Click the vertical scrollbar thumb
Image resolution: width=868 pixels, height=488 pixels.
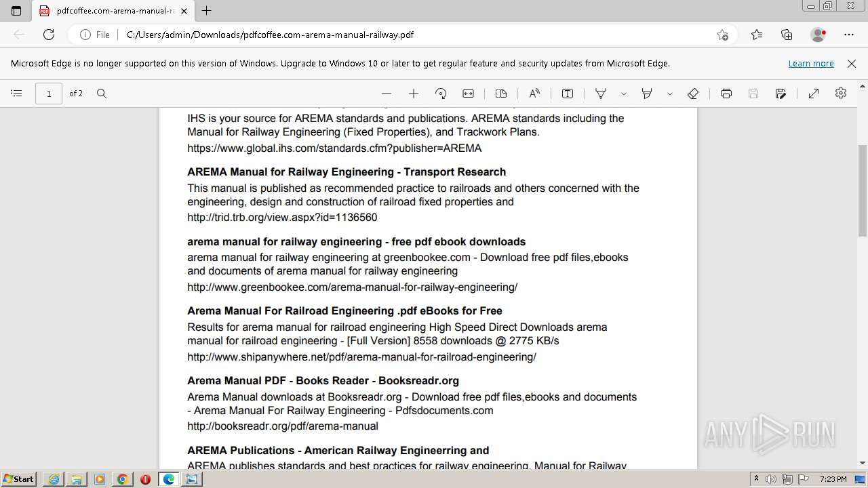pos(863,190)
